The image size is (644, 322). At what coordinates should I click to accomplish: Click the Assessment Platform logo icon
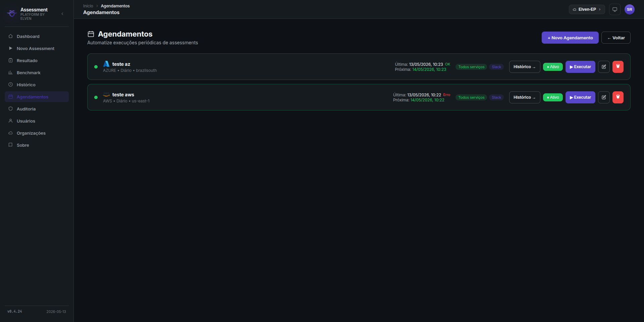point(12,13)
